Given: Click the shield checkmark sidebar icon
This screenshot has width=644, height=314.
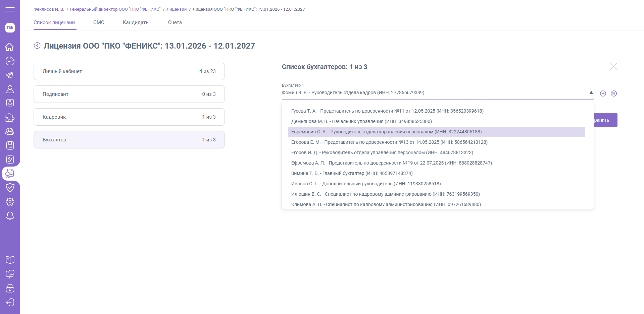Looking at the screenshot, I should pos(10,188).
